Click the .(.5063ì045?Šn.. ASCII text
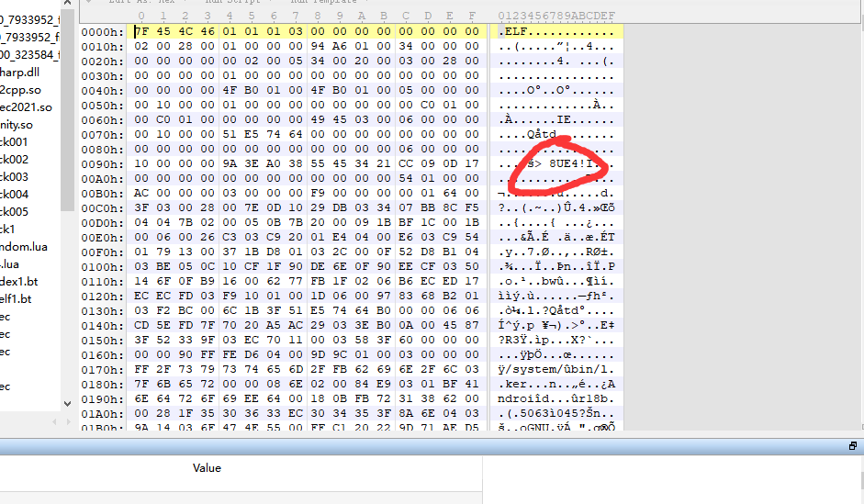This screenshot has width=864, height=504. tap(556, 413)
